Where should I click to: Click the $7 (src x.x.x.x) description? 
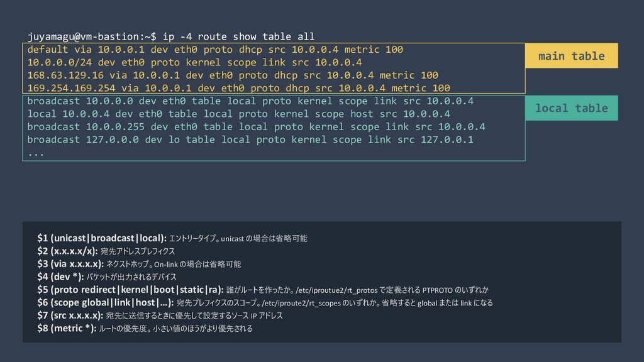[x=160, y=315]
